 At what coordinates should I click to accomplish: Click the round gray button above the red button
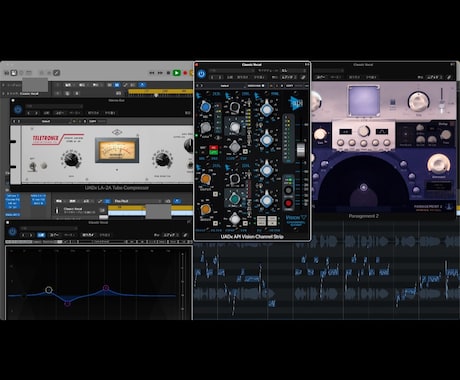pos(288,191)
